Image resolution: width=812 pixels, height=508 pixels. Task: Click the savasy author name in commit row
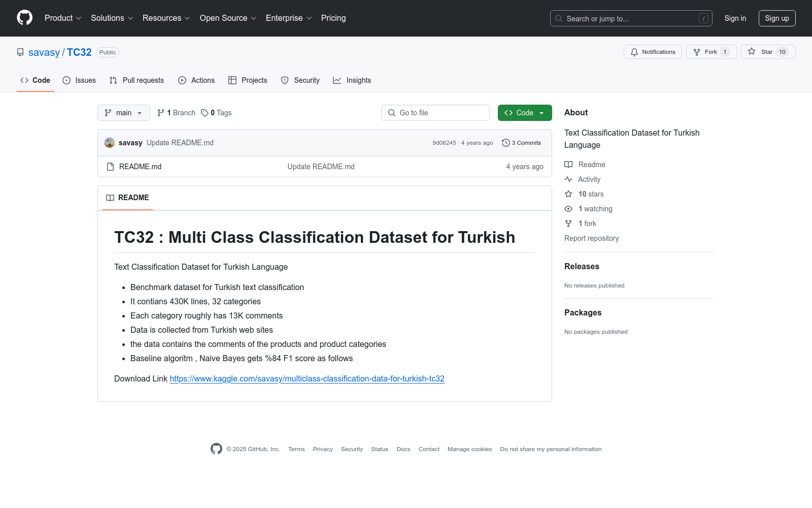point(130,143)
